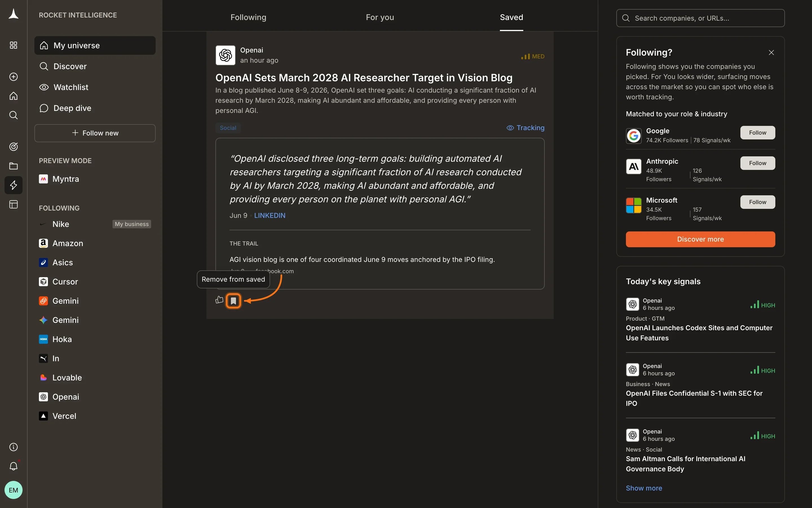Click the Discover more button
This screenshot has width=812, height=508.
pyautogui.click(x=700, y=239)
